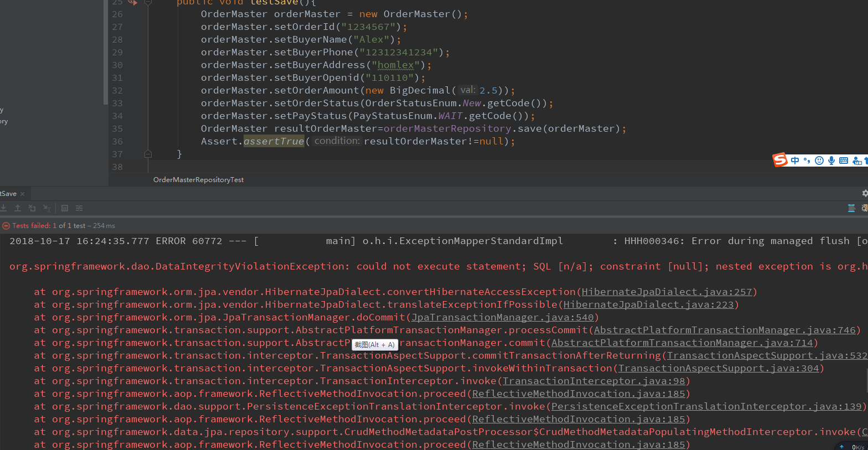Click the 'val:' parameter hint
Viewport: 868px width, 450px height.
(x=468, y=90)
